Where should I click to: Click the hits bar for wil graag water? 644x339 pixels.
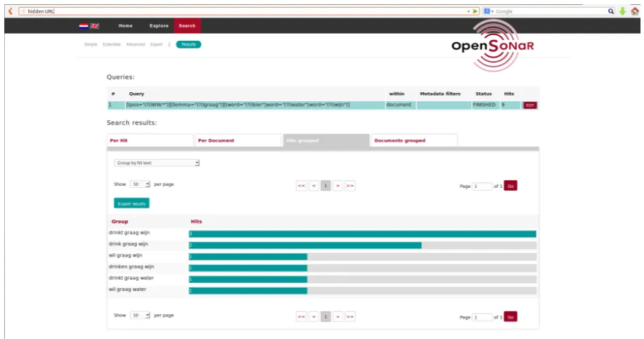pos(248,291)
